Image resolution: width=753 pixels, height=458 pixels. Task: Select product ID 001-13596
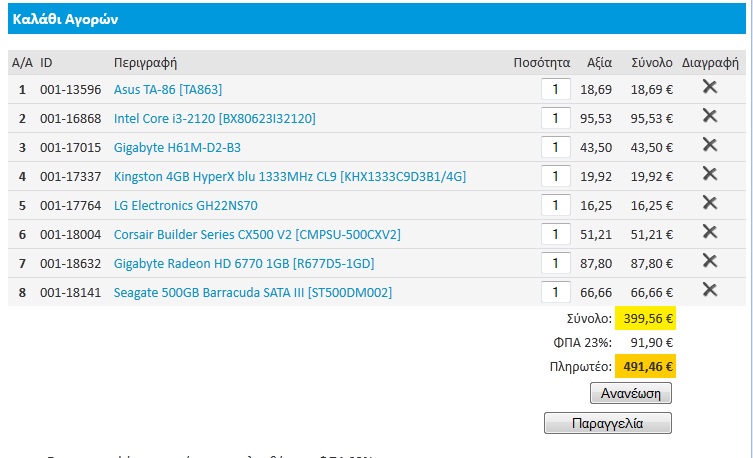tap(71, 90)
